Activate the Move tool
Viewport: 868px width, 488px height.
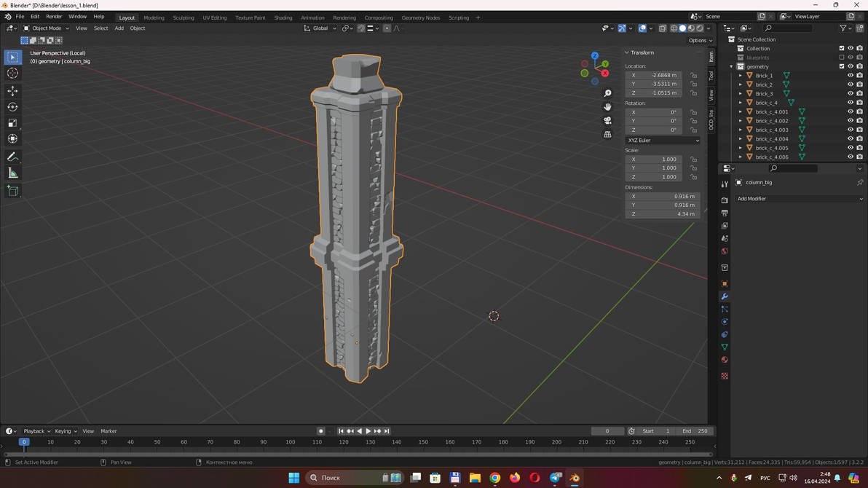[x=12, y=91]
